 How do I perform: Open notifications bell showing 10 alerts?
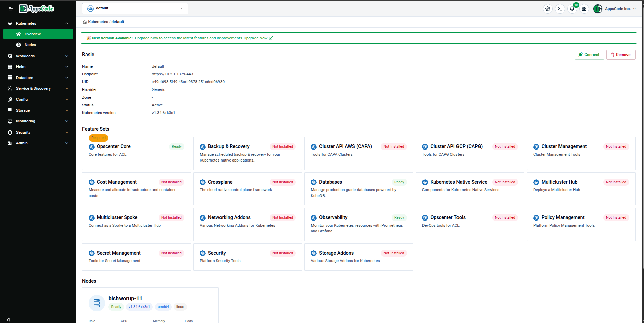click(572, 9)
